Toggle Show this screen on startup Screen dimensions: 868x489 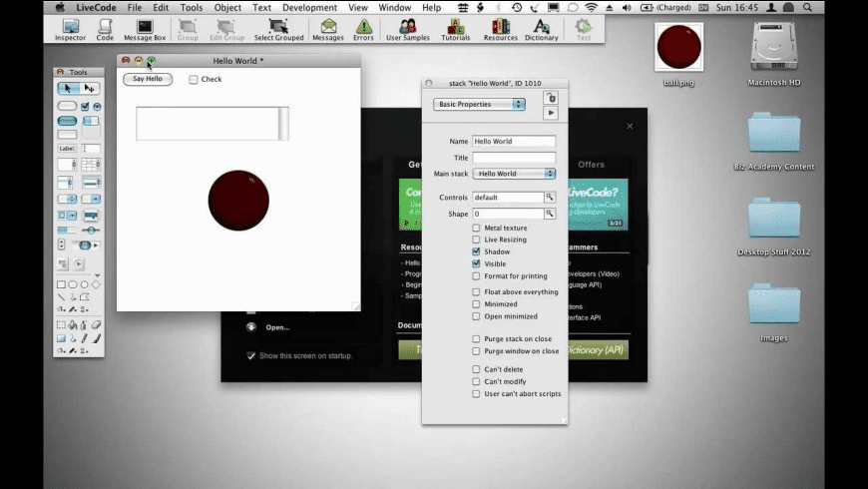coord(251,355)
